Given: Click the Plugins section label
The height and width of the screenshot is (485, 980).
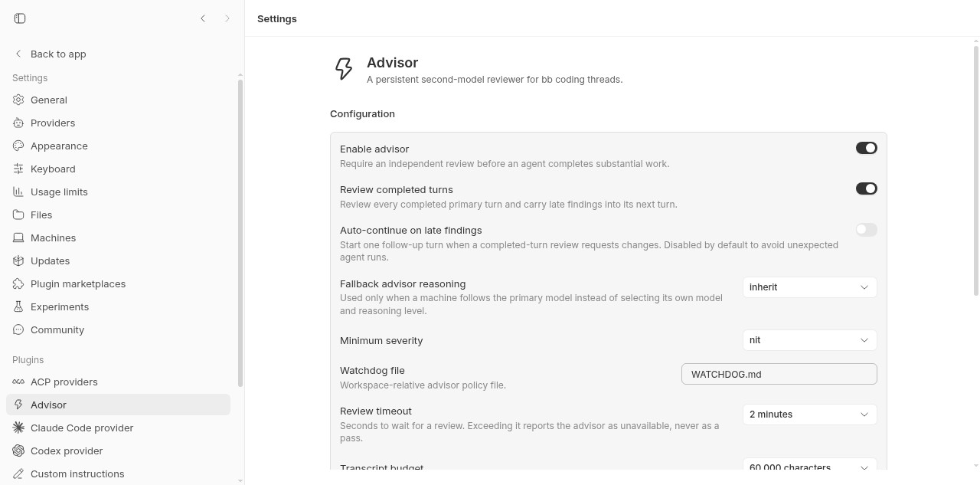Looking at the screenshot, I should tap(28, 359).
